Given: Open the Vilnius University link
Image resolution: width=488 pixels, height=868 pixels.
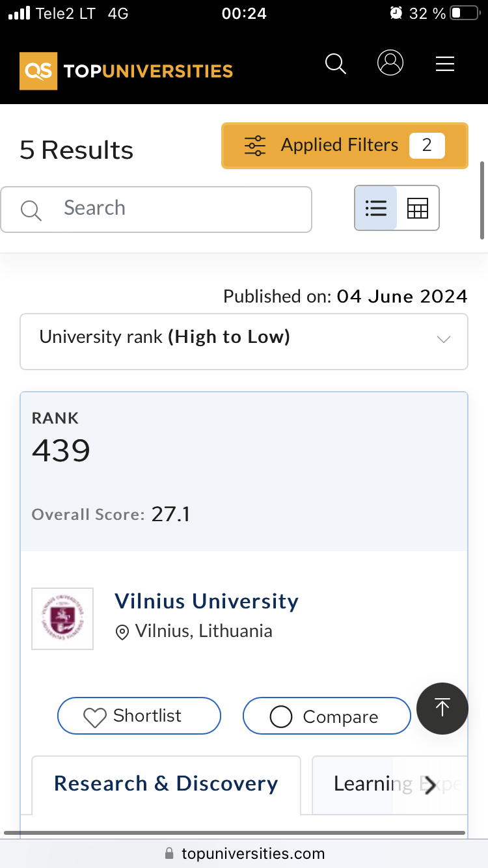Looking at the screenshot, I should point(206,601).
